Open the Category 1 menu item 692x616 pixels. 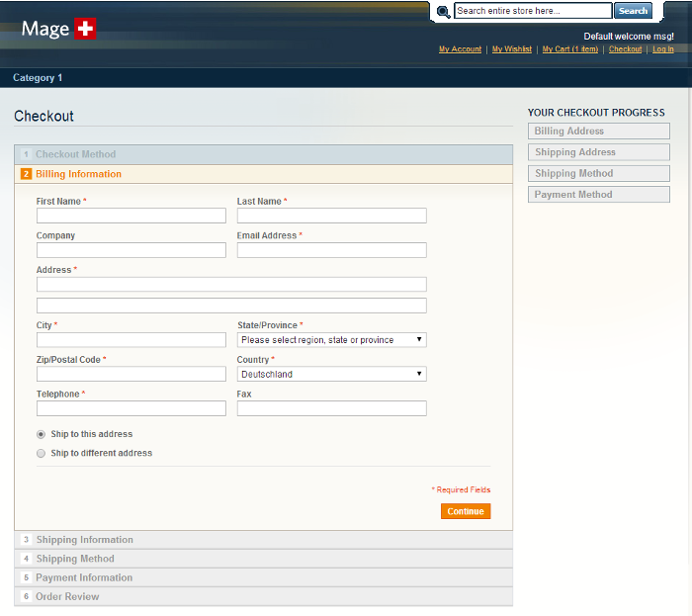(x=38, y=78)
